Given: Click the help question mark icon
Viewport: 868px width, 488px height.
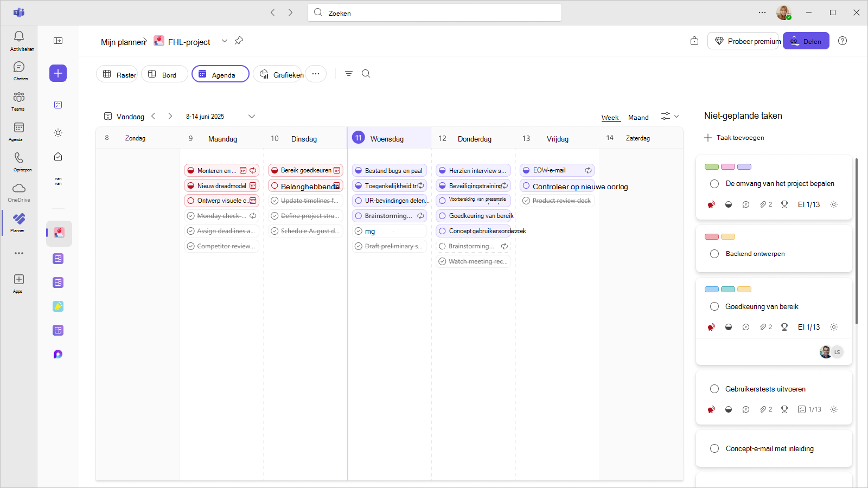Looking at the screenshot, I should [843, 41].
